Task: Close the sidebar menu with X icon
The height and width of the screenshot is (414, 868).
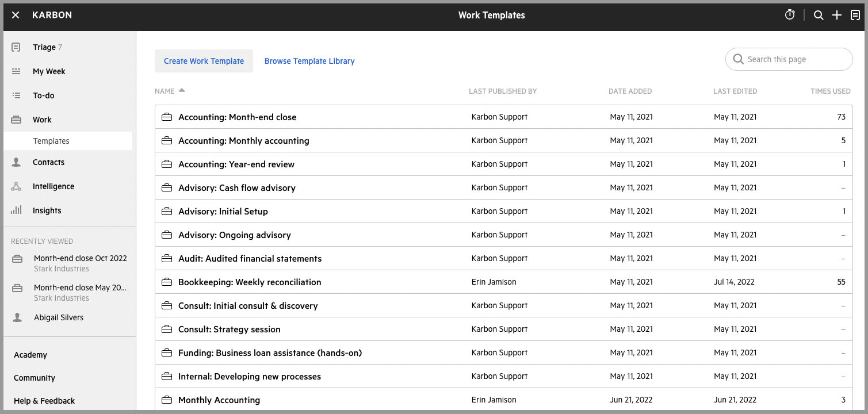Action: [x=16, y=15]
